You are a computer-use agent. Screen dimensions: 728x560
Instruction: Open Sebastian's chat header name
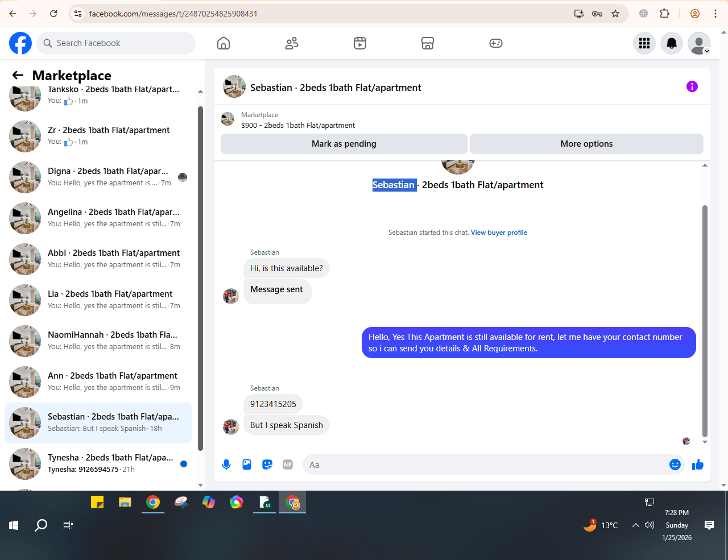pyautogui.click(x=336, y=88)
